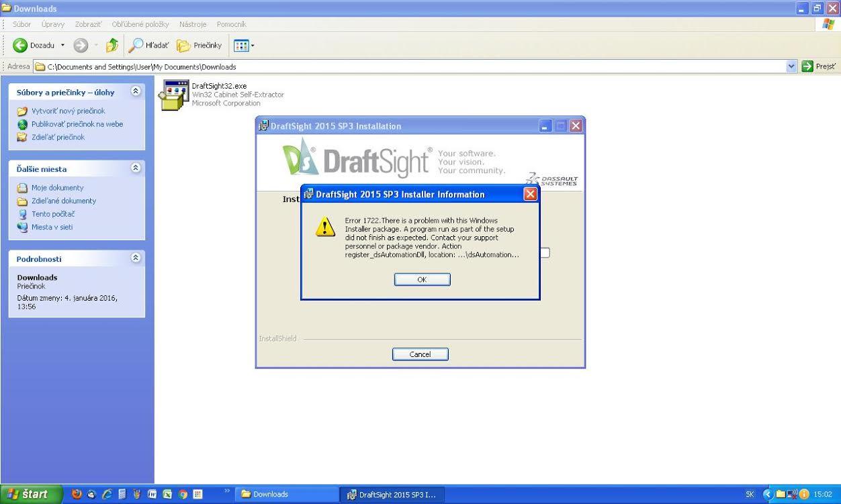841x504 pixels.
Task: Open the Nástroje menu
Action: 193,24
